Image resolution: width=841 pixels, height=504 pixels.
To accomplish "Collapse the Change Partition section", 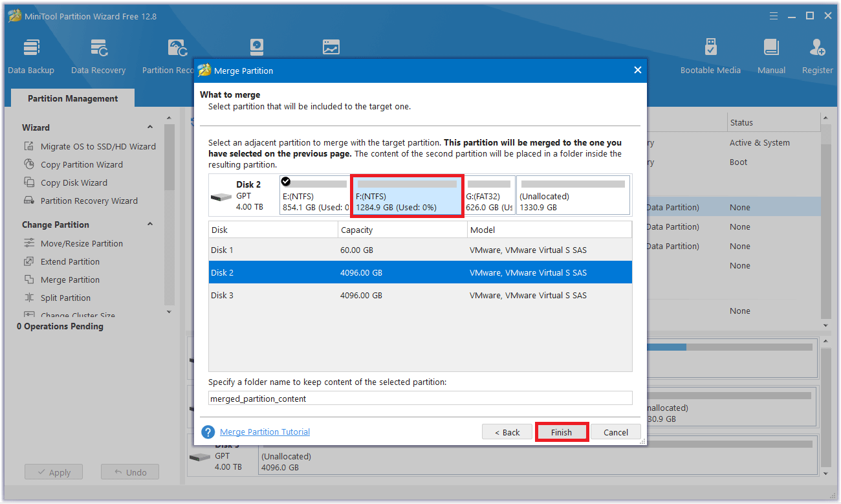I will [x=150, y=225].
